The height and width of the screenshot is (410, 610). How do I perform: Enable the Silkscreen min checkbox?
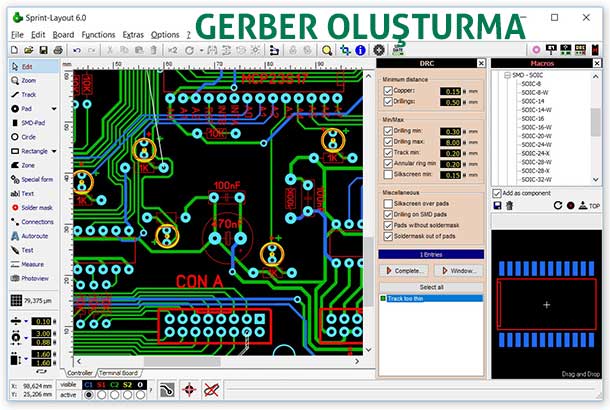coord(388,175)
